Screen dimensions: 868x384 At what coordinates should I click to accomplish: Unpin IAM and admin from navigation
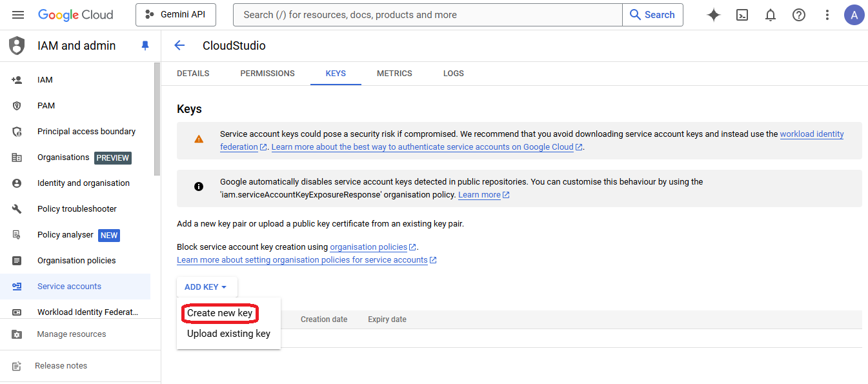(x=145, y=46)
